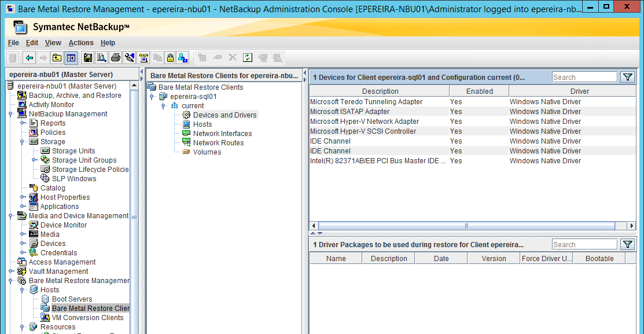This screenshot has height=334, width=644.
Task: Click Name column header in Driver Packages
Action: click(x=336, y=258)
